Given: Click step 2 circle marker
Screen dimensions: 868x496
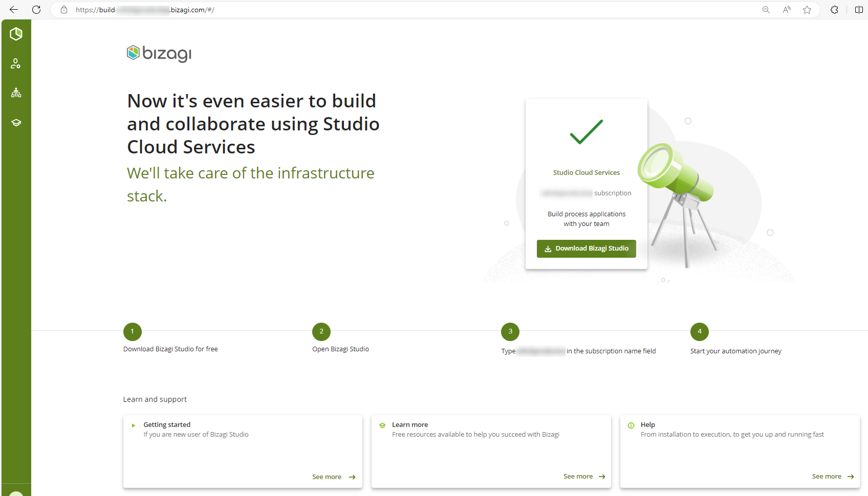Looking at the screenshot, I should pos(321,331).
